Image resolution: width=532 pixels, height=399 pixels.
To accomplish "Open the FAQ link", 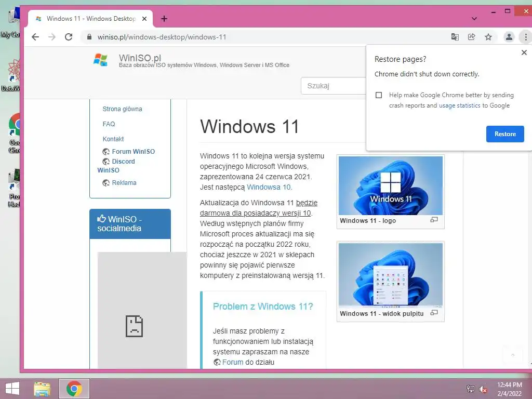I will (109, 124).
